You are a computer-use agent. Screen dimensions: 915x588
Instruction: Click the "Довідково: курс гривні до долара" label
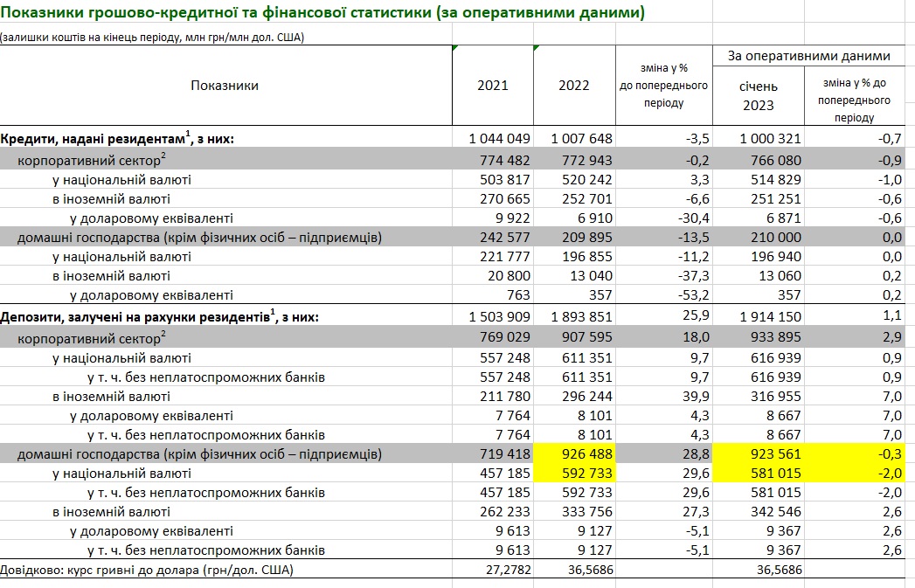(x=147, y=570)
